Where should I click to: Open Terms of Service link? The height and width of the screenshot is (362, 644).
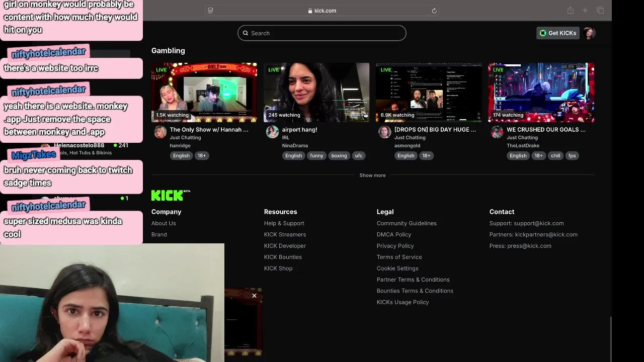(399, 257)
